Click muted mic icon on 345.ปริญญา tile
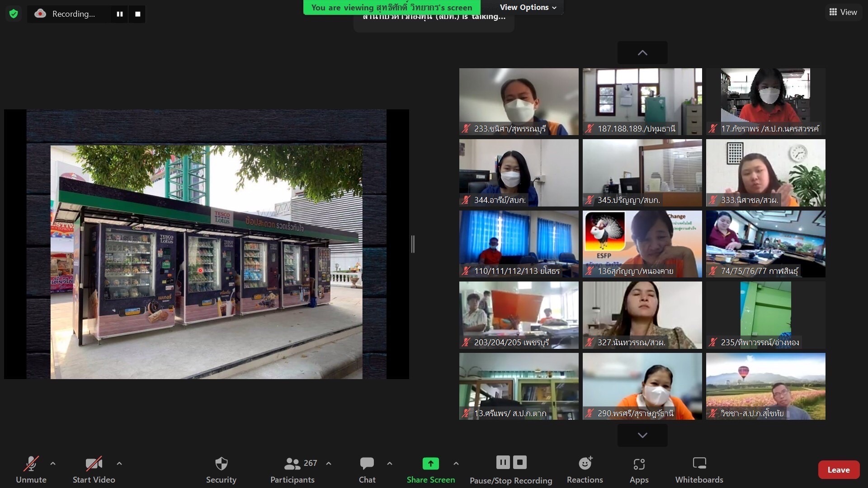Image resolution: width=868 pixels, height=488 pixels. point(590,200)
